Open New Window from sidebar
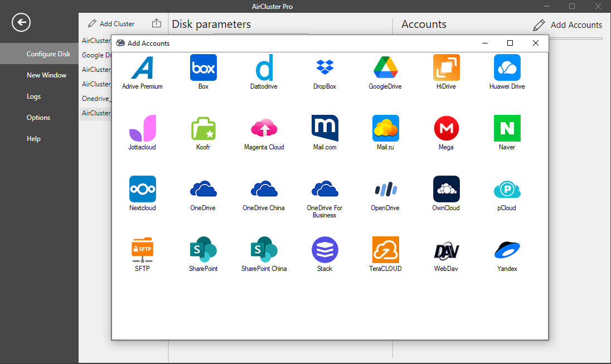This screenshot has width=611, height=364. pos(46,75)
